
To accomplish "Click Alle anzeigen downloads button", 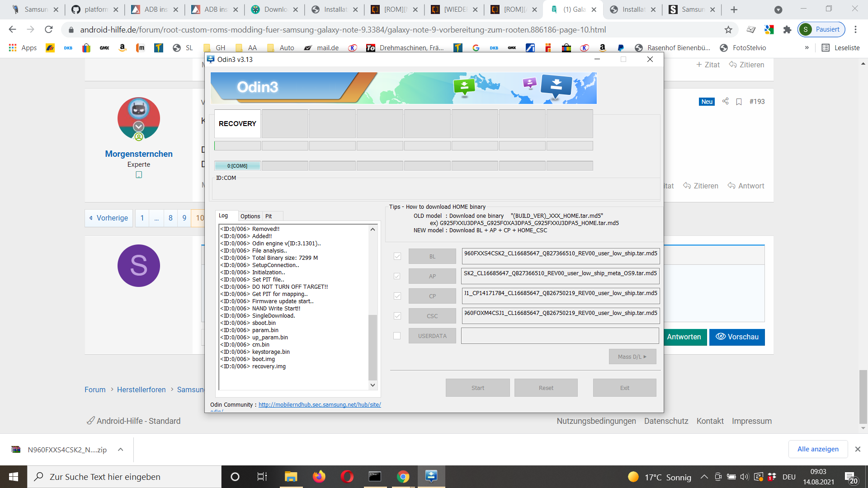I will (x=818, y=449).
